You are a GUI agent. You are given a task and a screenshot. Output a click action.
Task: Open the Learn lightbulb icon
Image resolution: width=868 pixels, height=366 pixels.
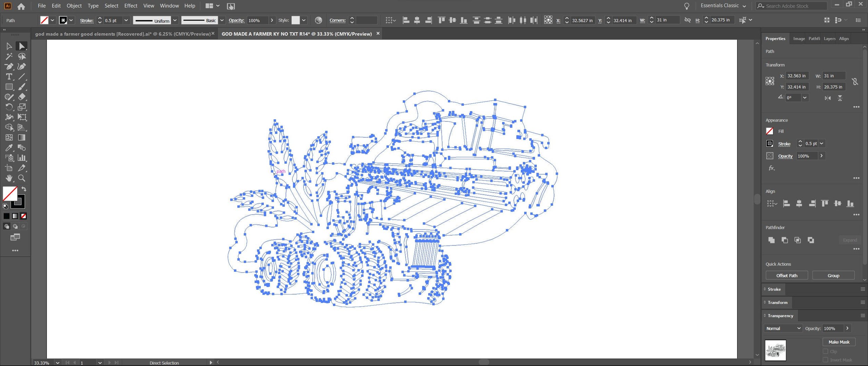coord(686,6)
